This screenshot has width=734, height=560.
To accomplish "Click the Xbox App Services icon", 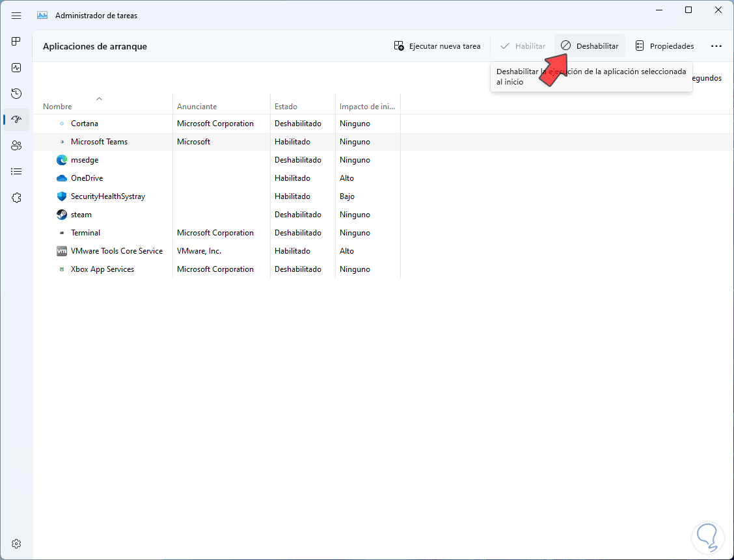I will [x=62, y=269].
